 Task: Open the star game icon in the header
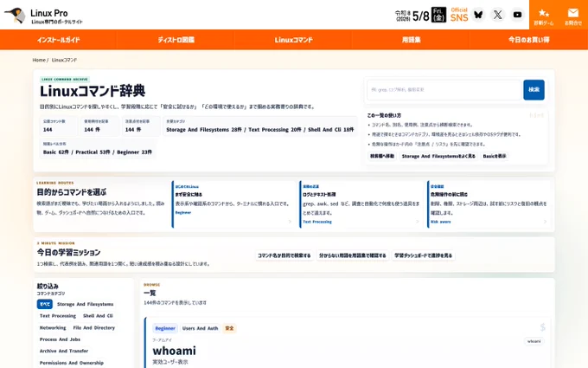click(x=544, y=16)
